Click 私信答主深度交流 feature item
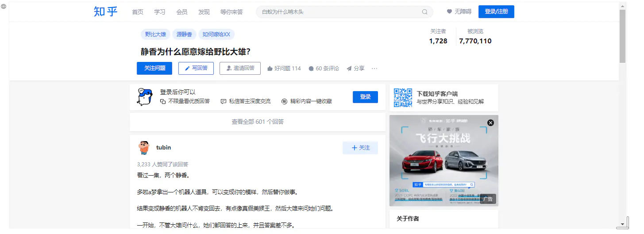This screenshot has height=234, width=644. (x=246, y=101)
